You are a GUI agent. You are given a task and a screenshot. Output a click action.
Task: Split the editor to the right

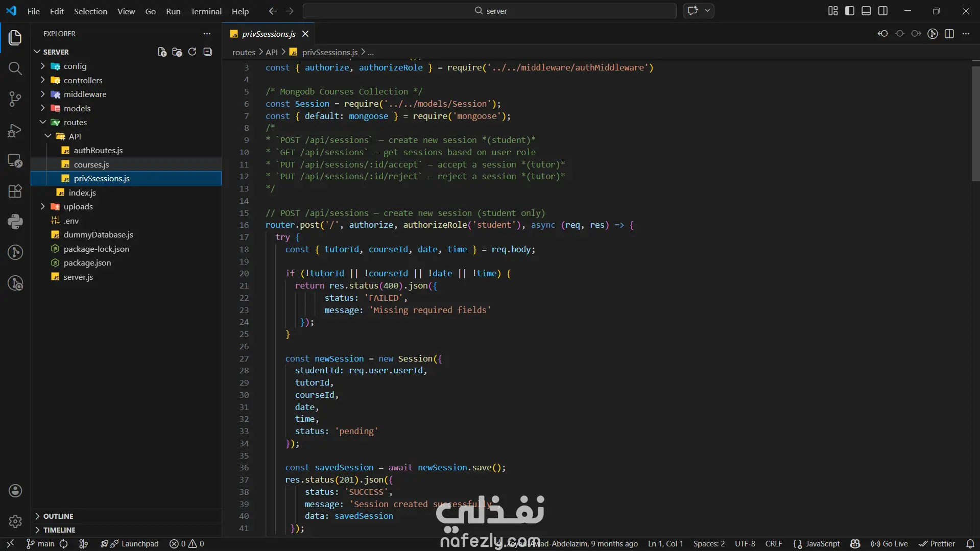pyautogui.click(x=949, y=34)
